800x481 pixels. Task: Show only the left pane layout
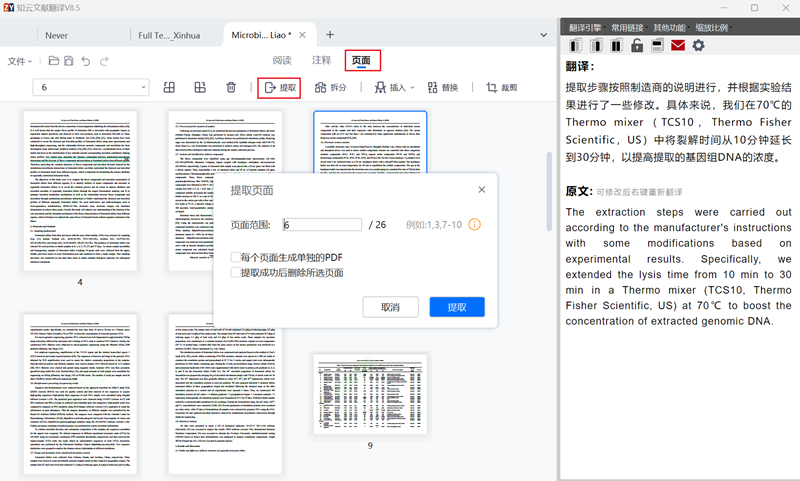(576, 46)
